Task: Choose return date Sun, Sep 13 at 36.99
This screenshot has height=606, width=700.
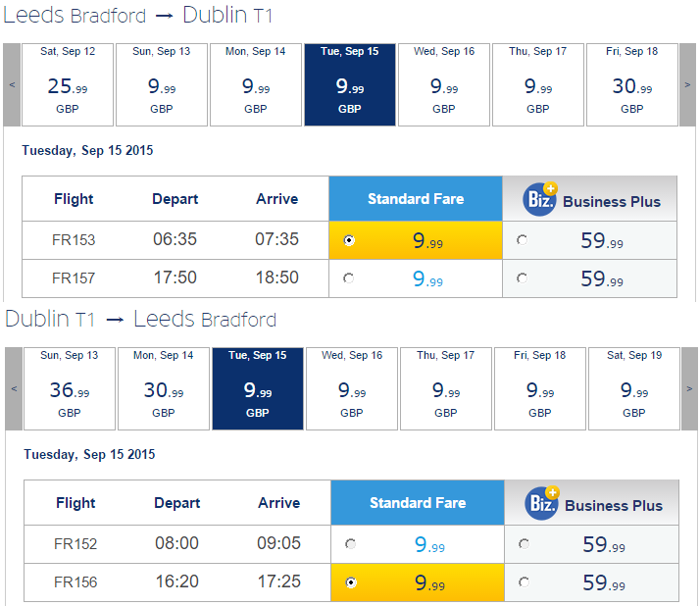Action: tap(70, 388)
